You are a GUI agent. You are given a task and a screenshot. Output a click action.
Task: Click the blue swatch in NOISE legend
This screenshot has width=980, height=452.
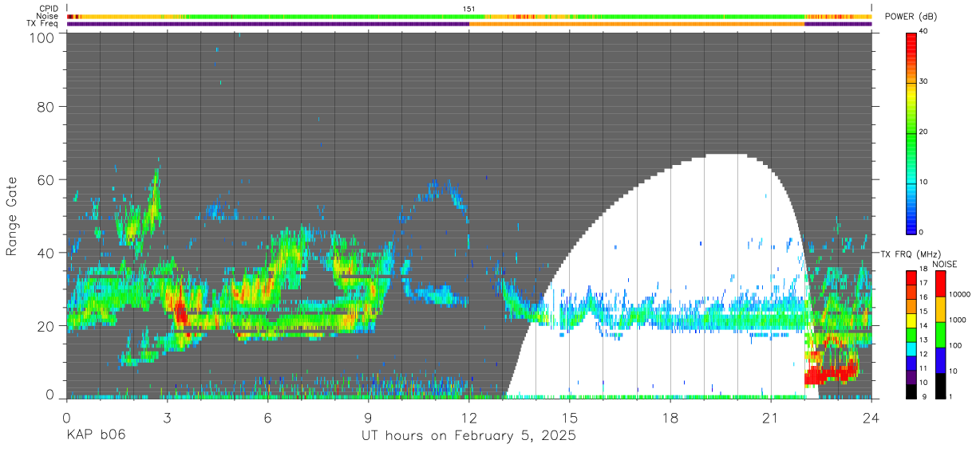(x=939, y=360)
